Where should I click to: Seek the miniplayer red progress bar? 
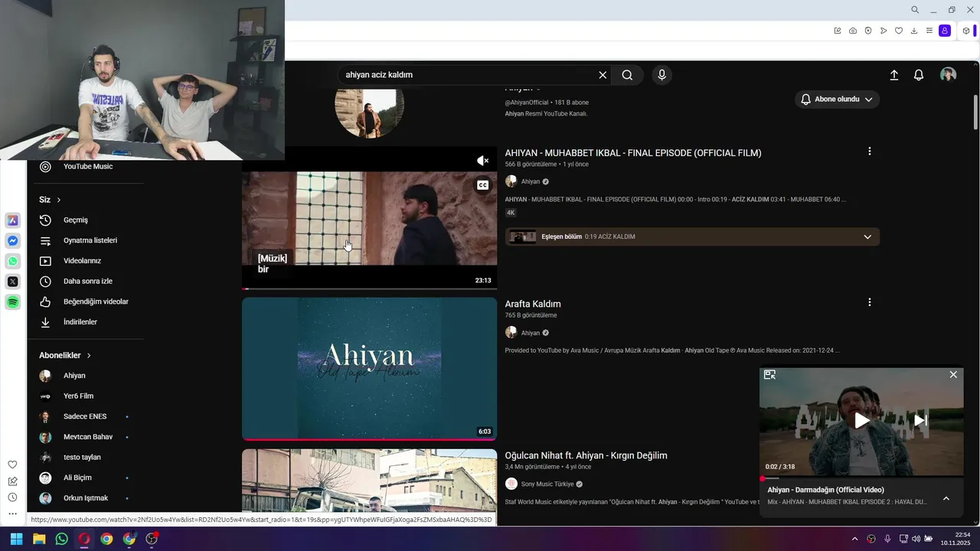(x=861, y=478)
